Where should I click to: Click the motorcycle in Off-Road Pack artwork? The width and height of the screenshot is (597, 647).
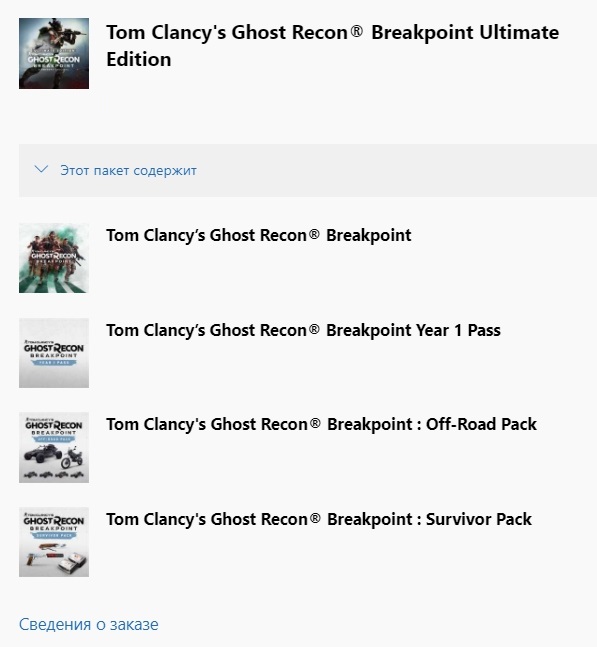point(72,458)
